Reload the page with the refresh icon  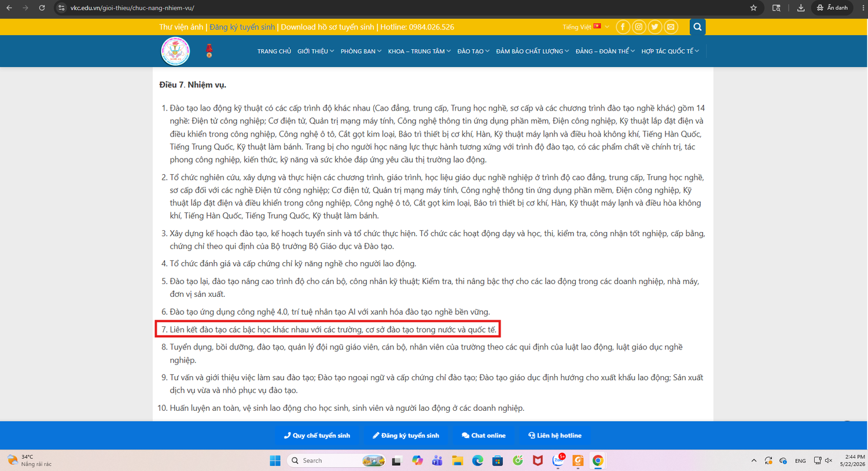(42, 8)
